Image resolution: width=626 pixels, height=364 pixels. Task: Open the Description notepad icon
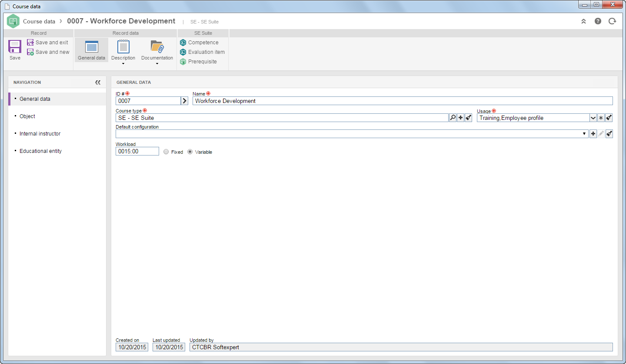[123, 46]
